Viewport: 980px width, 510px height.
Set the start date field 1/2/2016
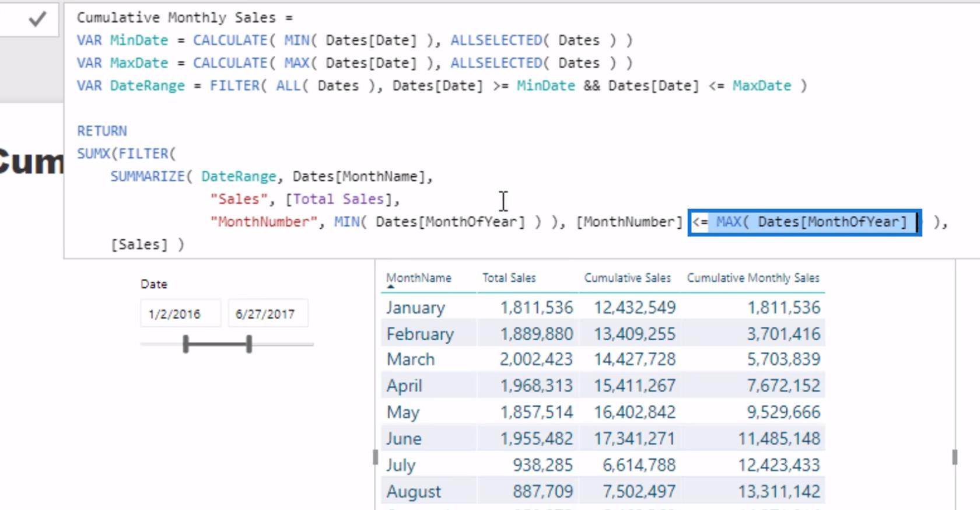(x=180, y=313)
